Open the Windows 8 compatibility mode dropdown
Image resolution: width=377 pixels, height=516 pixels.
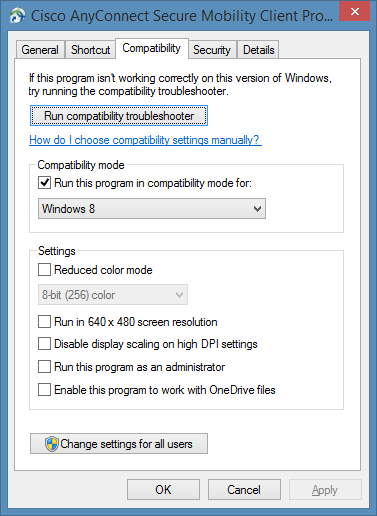click(152, 209)
